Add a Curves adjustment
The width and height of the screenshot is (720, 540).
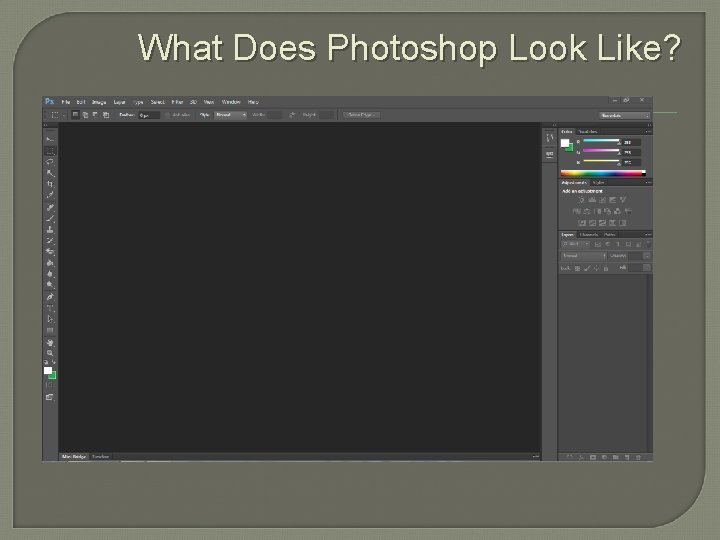pos(602,200)
